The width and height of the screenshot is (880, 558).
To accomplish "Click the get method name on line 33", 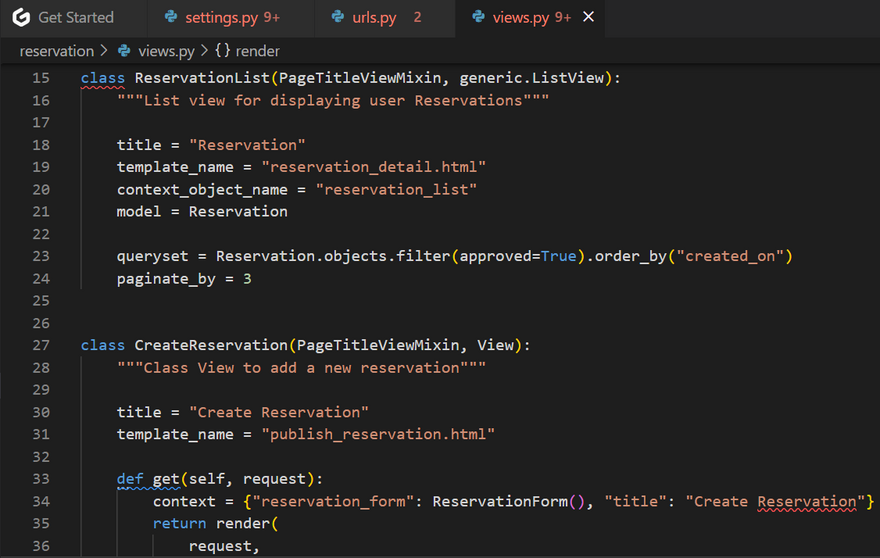I will coord(165,479).
